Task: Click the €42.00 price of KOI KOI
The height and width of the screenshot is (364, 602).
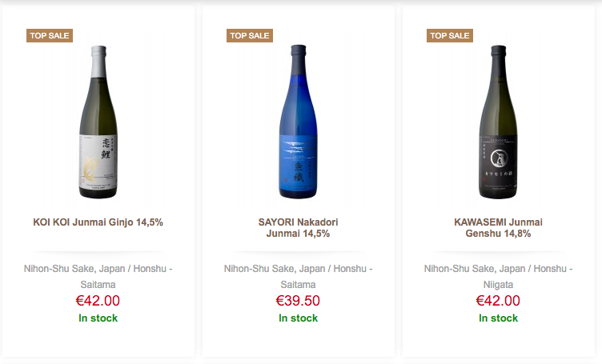Action: click(98, 301)
